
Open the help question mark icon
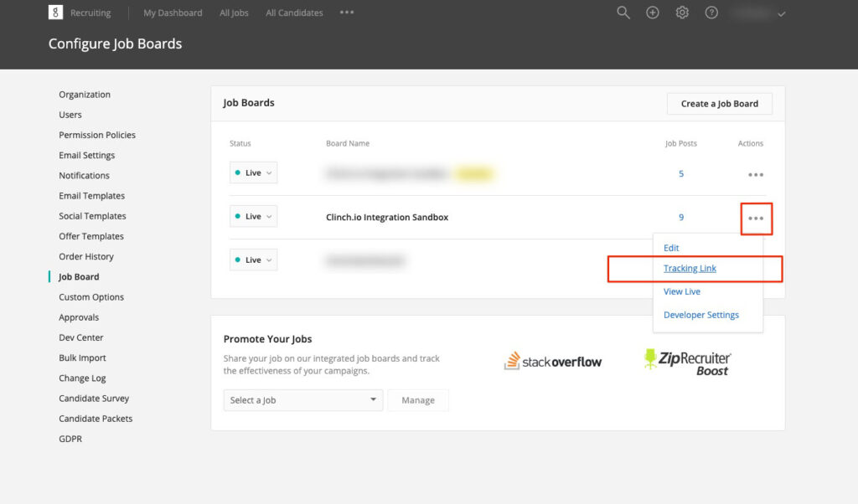[711, 13]
